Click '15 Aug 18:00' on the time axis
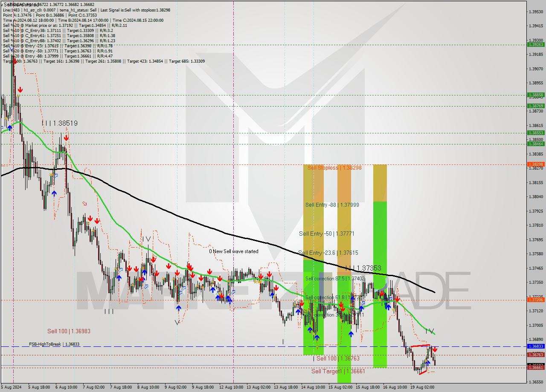Viewport: 546px width, 392px height. pos(367,387)
